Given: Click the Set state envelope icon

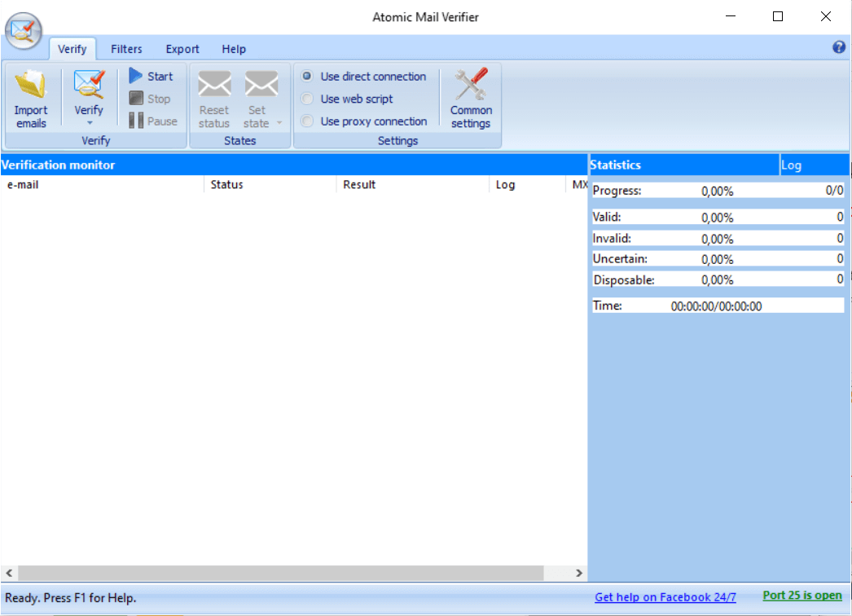Looking at the screenshot, I should pos(261,85).
